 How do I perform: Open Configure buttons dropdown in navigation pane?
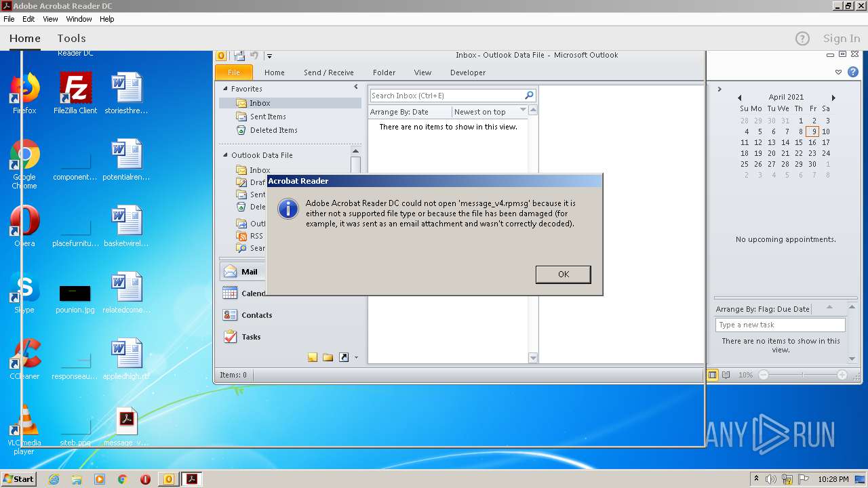(x=356, y=358)
